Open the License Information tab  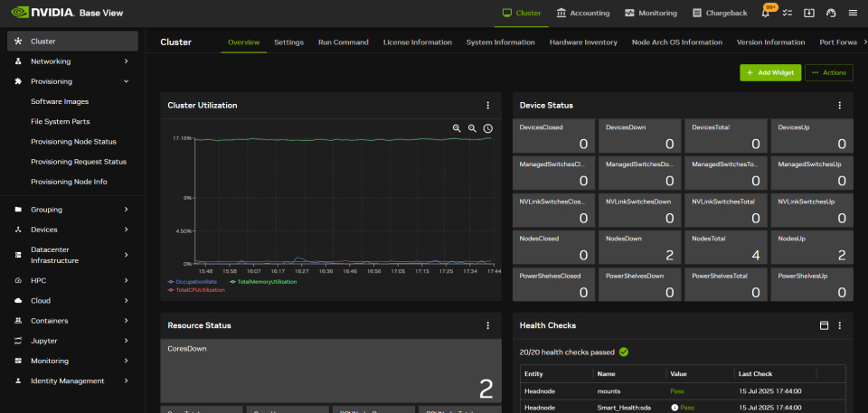coord(417,42)
